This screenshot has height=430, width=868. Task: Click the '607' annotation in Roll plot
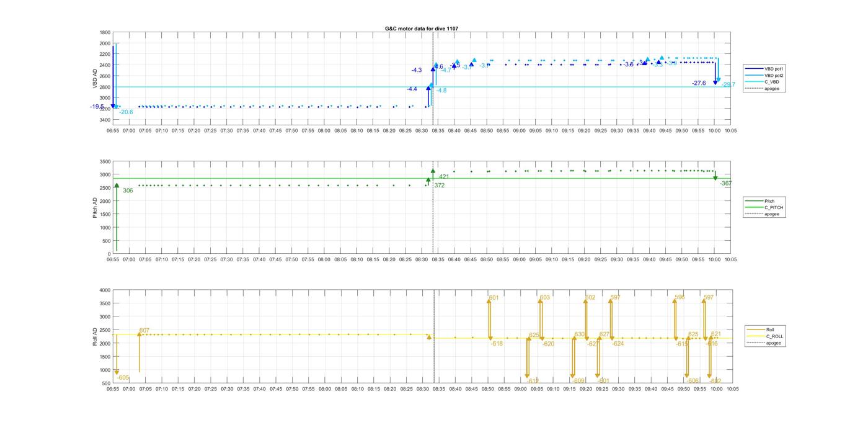click(144, 331)
